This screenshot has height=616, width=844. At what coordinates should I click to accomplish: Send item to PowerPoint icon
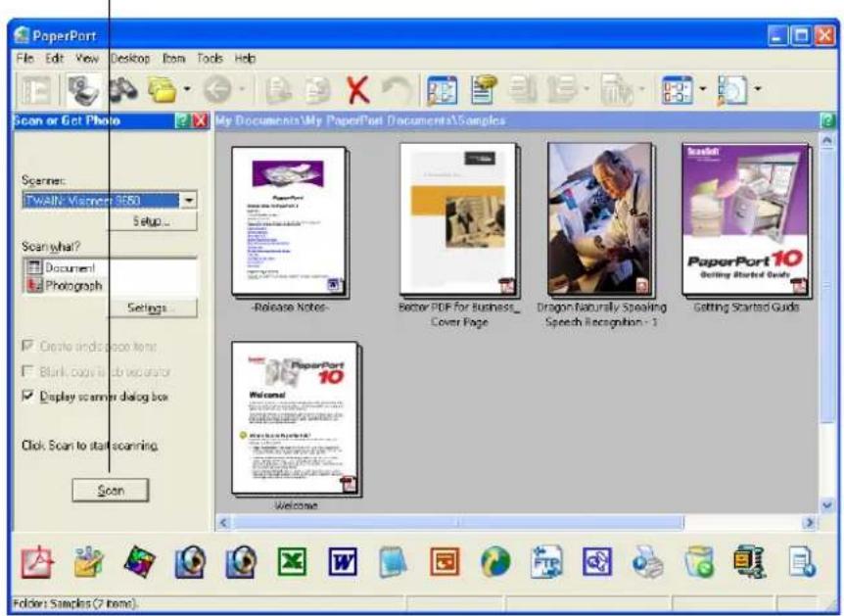point(445,561)
